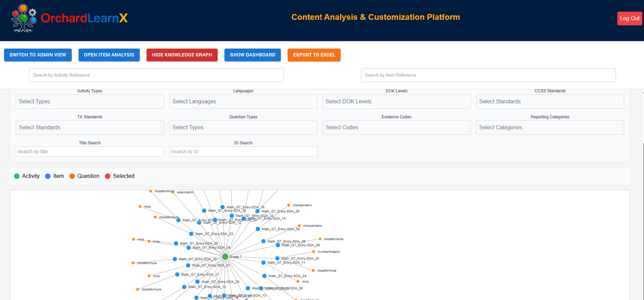Show the Dashboard

tap(252, 55)
